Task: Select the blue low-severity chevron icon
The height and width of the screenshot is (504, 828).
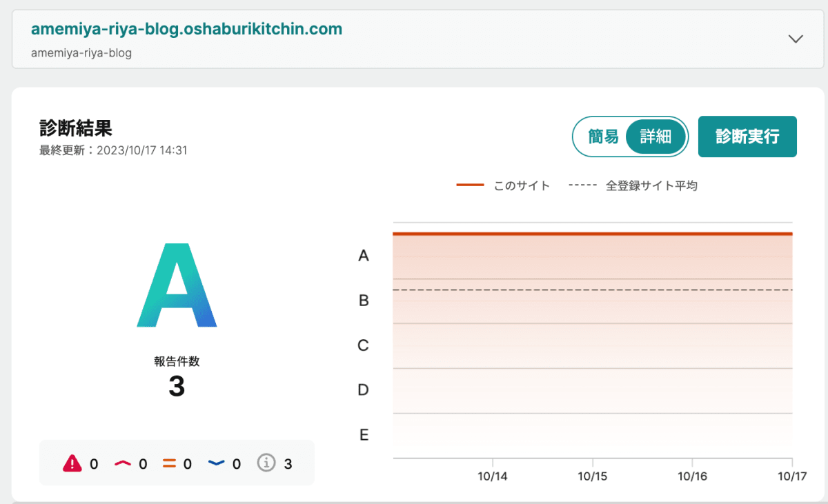Action: [217, 463]
